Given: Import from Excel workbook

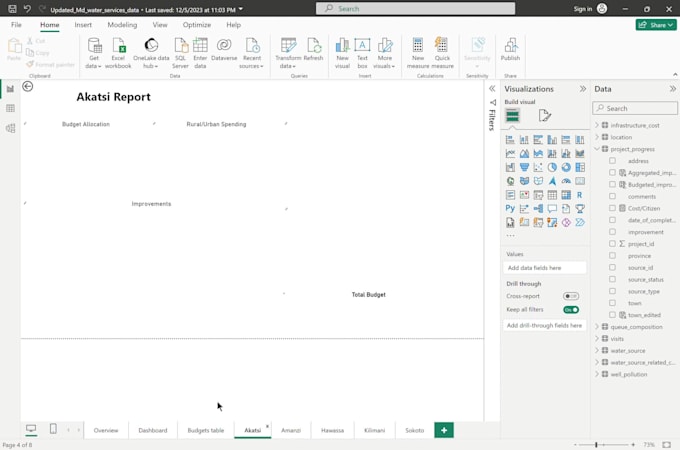Looking at the screenshot, I should click(118, 52).
